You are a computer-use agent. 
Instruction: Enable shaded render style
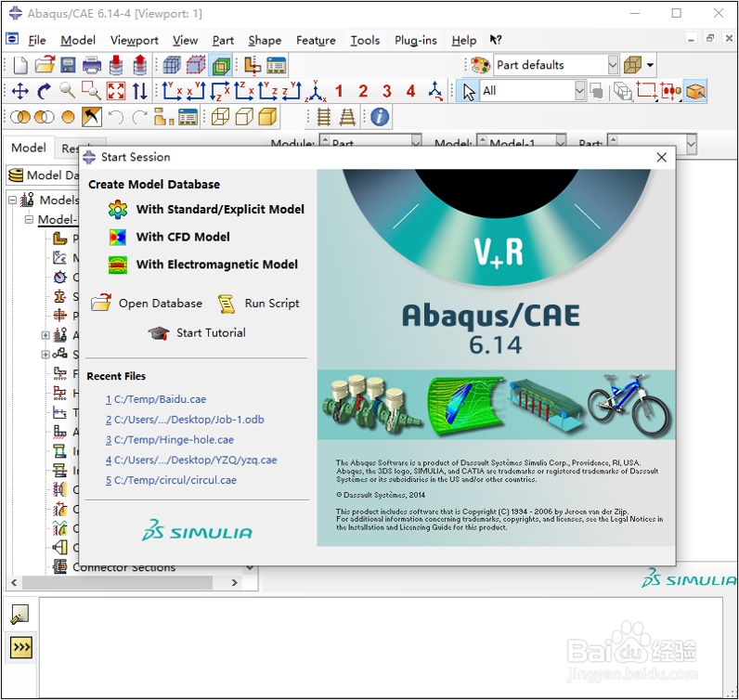[x=267, y=117]
